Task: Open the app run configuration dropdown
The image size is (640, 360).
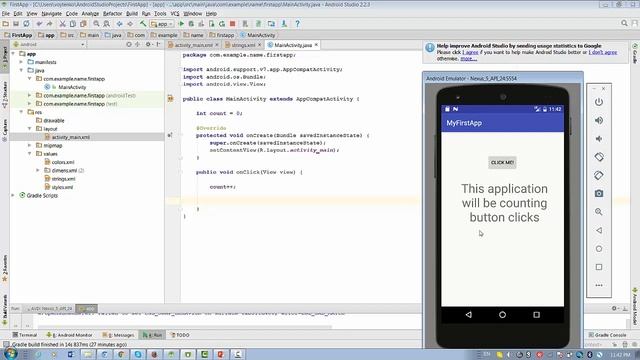Action: point(162,24)
